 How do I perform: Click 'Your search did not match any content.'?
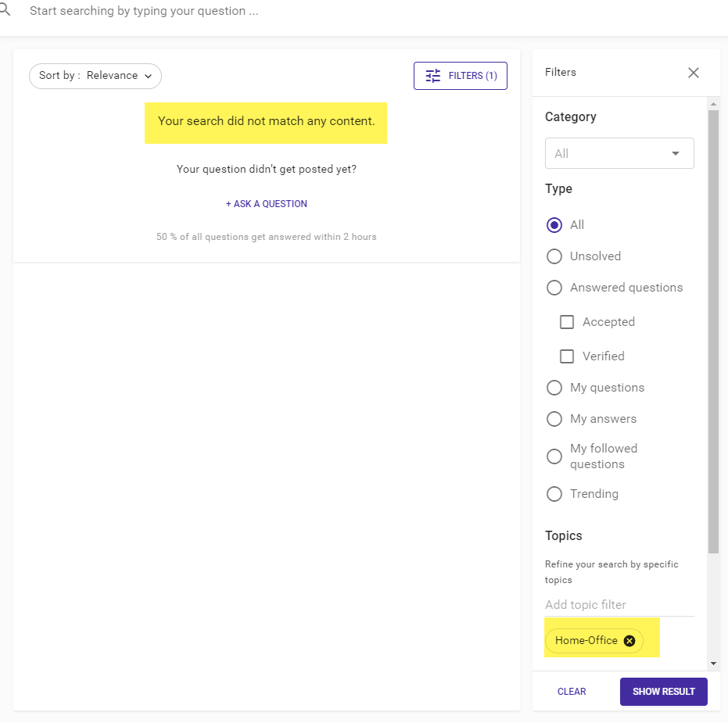click(266, 121)
